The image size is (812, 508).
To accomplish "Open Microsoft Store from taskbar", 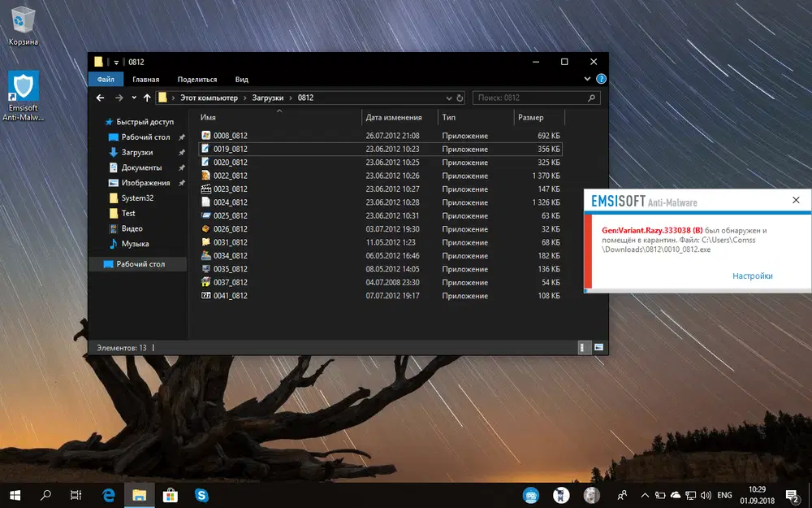I will click(x=171, y=496).
